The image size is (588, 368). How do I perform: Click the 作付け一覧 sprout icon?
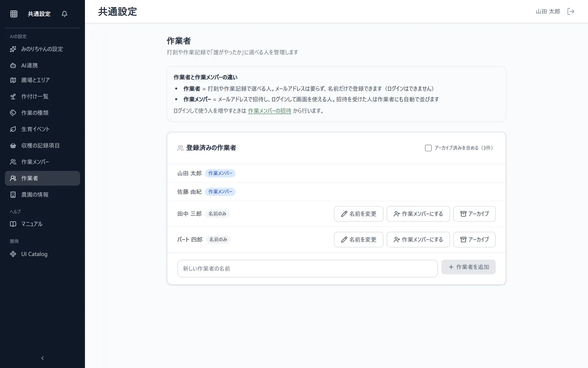click(x=13, y=96)
